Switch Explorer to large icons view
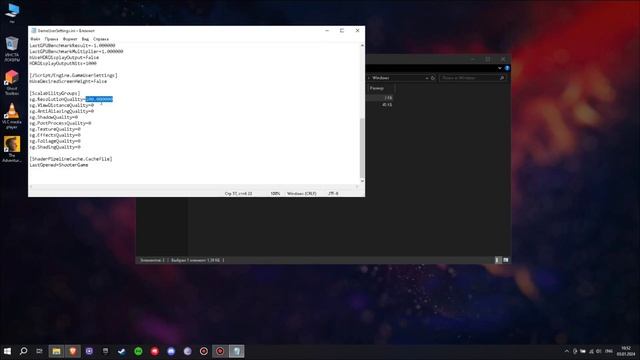The image size is (640, 360). point(506,260)
